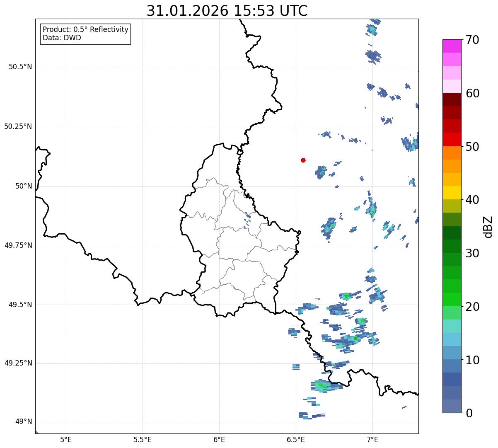The height and width of the screenshot is (448, 498).
Task: Click the latitude label 49.75°N
Action: pyautogui.click(x=18, y=245)
